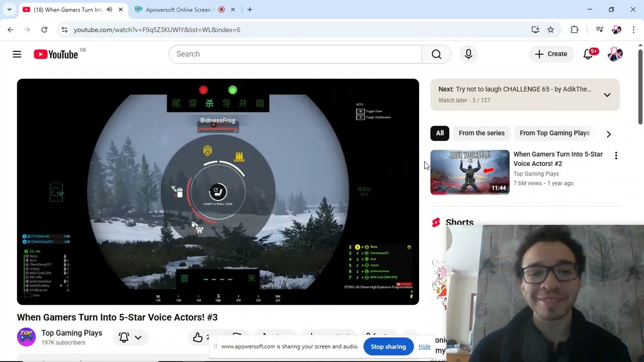
Task: Click the 7.6M views text
Action: coord(527,184)
